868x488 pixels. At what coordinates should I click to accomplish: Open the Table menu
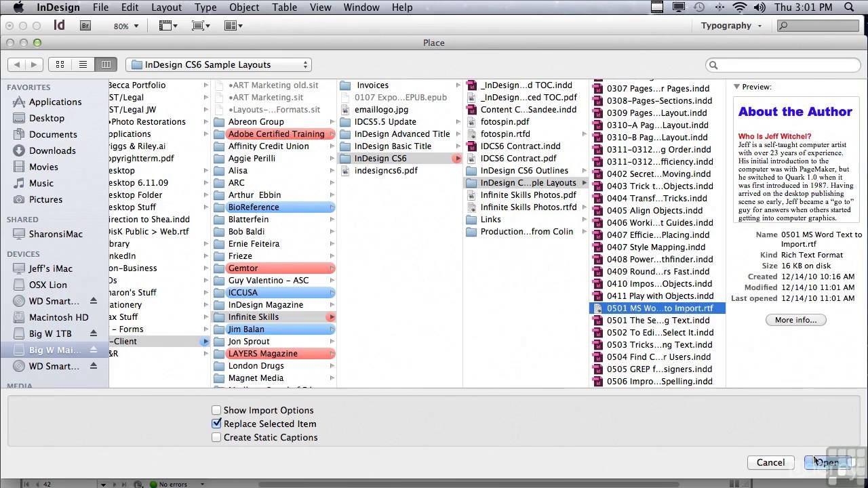[x=285, y=7]
